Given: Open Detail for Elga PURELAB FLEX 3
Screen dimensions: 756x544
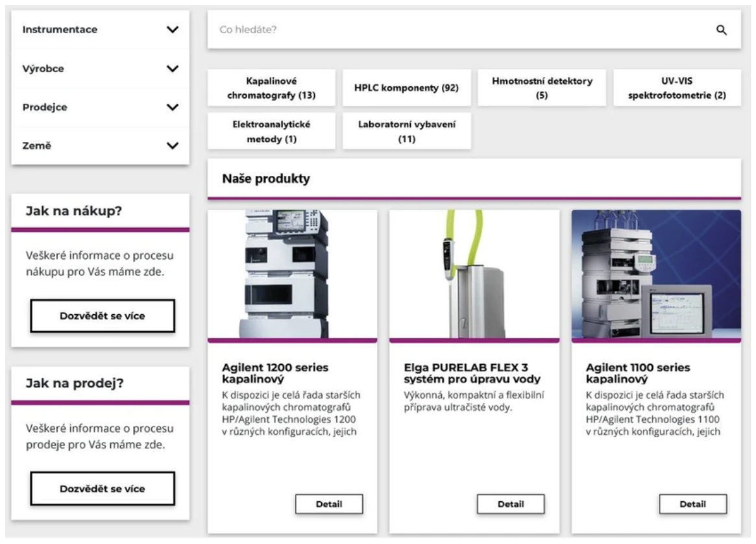Looking at the screenshot, I should coord(511,504).
